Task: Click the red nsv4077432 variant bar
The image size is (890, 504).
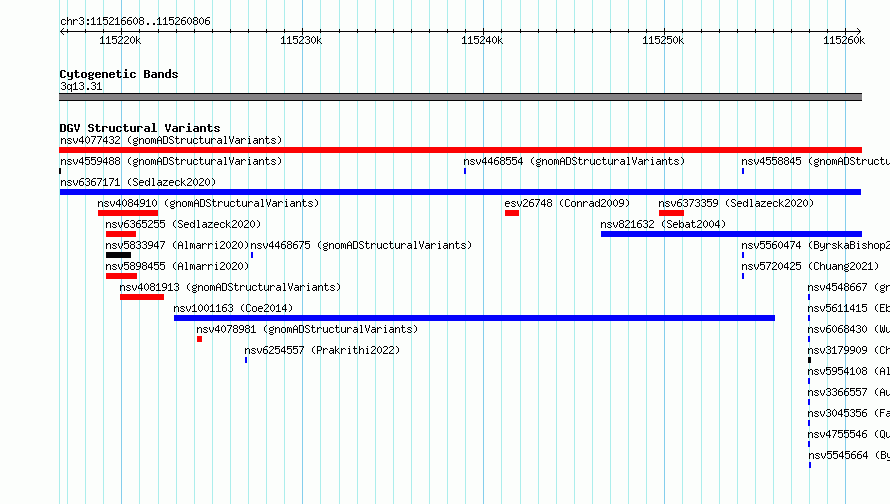Action: [x=460, y=150]
